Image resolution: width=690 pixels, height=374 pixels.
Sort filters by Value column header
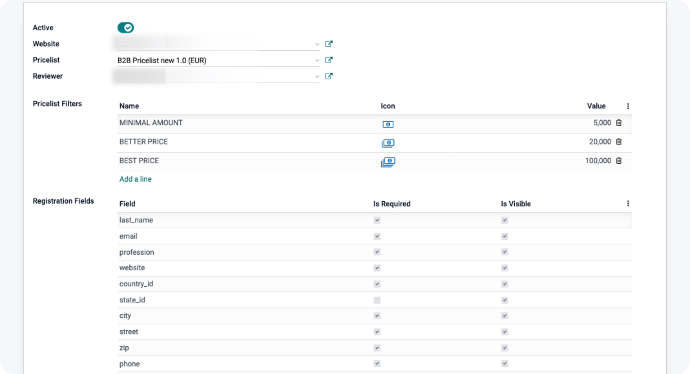pos(596,106)
